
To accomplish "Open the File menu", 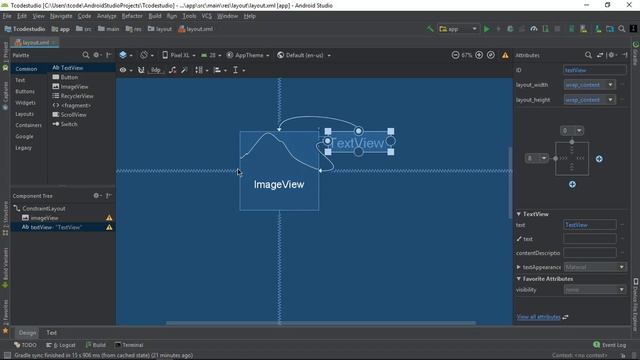I will click(x=7, y=16).
